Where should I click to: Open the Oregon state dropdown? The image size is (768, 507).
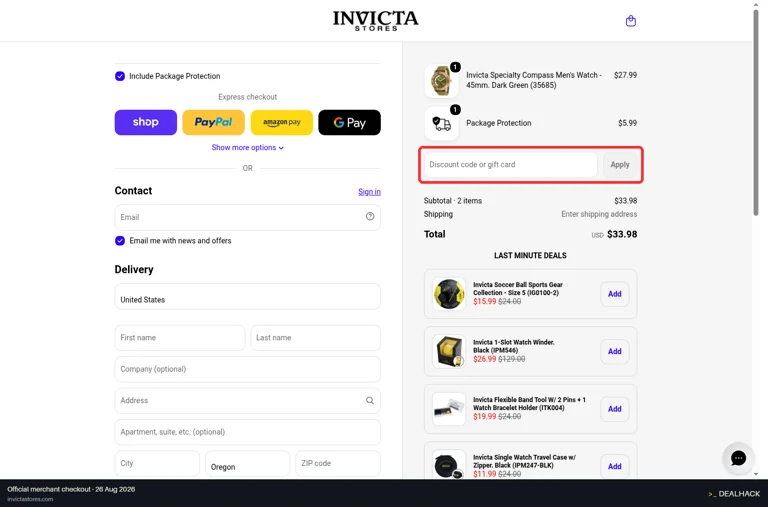pyautogui.click(x=247, y=463)
